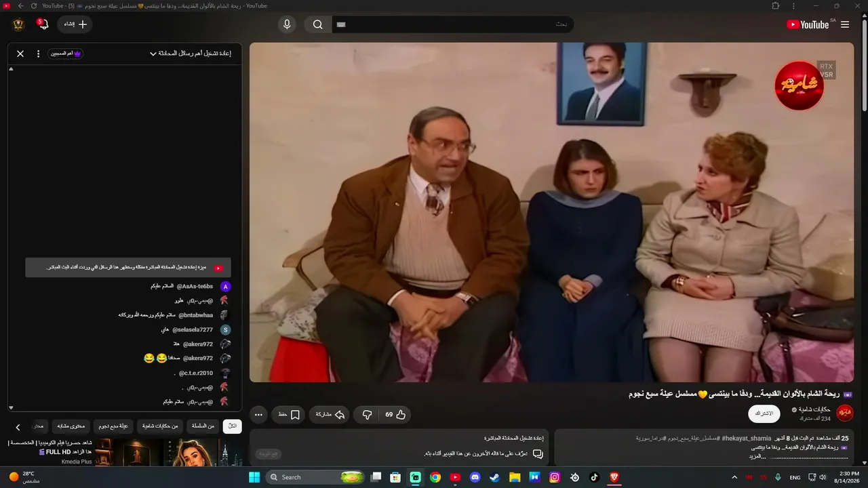The width and height of the screenshot is (868, 488).
Task: Open the live chat replay comment icon
Action: 538,453
